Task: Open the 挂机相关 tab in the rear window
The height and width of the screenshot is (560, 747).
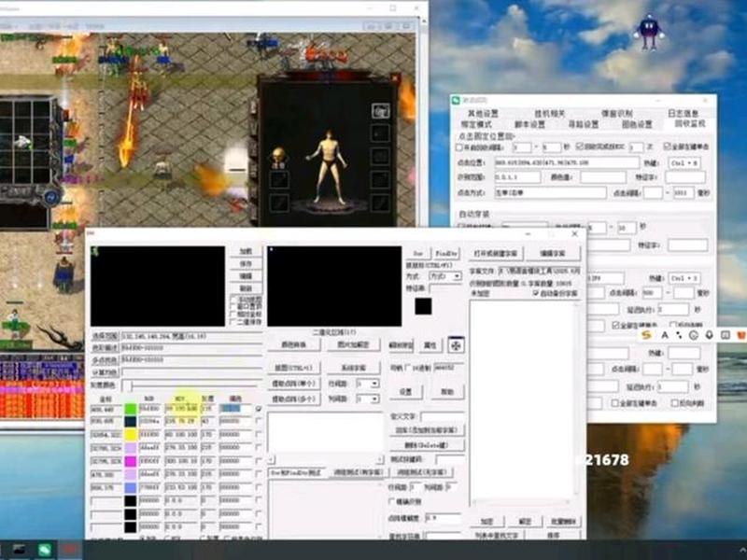Action: 549,113
